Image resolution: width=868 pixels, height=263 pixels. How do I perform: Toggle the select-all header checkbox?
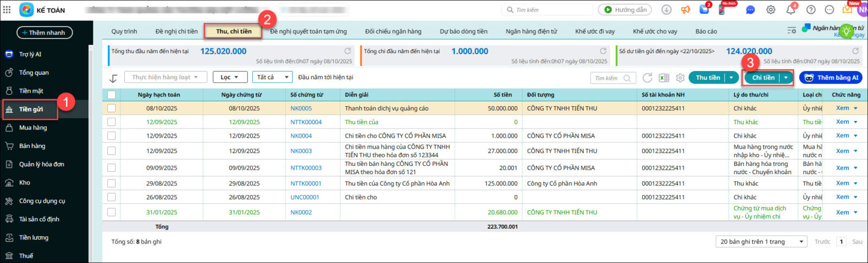(x=111, y=95)
